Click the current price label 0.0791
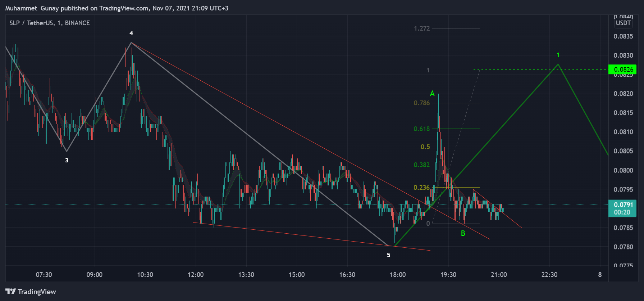Image resolution: width=644 pixels, height=301 pixels. pyautogui.click(x=622, y=205)
